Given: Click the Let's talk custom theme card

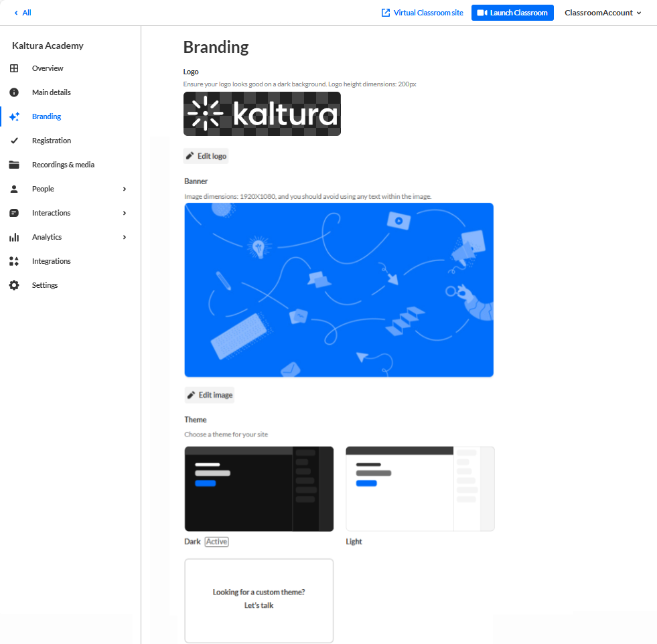Looking at the screenshot, I should pyautogui.click(x=259, y=600).
